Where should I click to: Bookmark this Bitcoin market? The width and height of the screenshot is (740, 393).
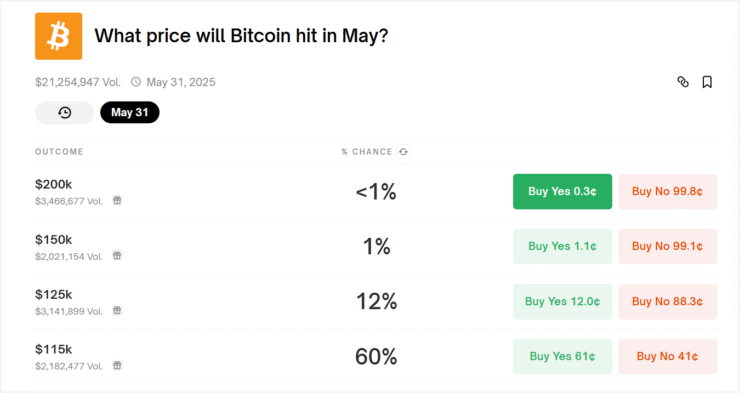[x=707, y=82]
